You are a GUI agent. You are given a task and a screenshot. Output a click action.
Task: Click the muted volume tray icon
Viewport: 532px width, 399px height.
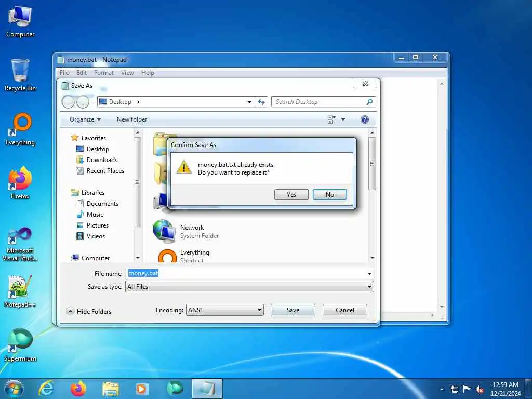point(480,389)
